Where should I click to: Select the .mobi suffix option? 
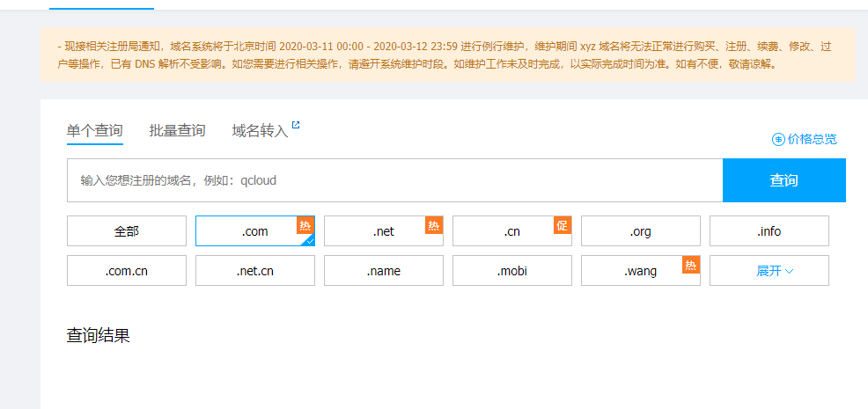[x=512, y=271]
